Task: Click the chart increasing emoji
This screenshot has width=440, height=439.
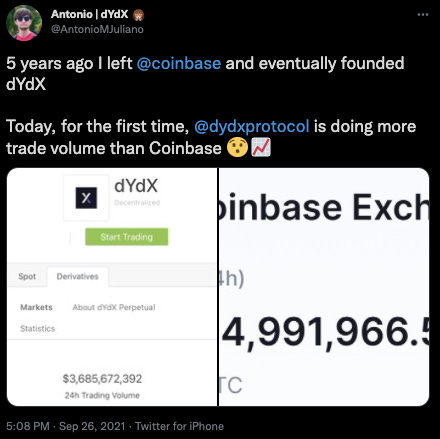Action: pos(261,148)
